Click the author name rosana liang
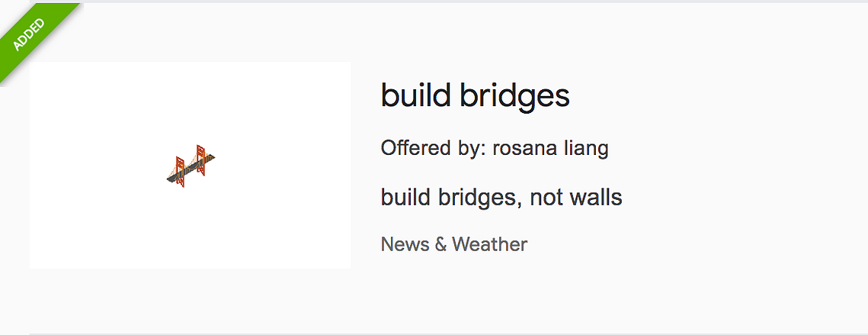The width and height of the screenshot is (868, 335). coord(550,148)
